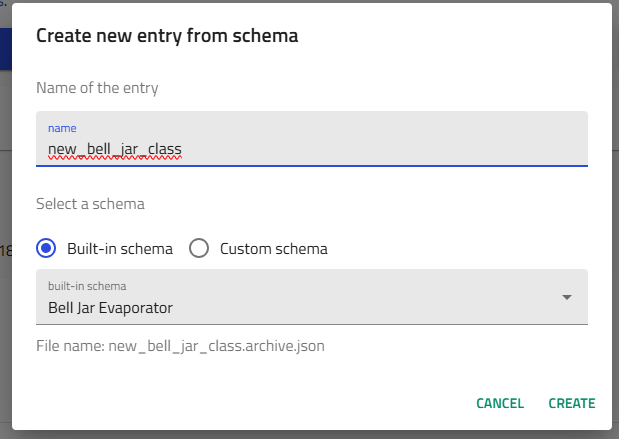The width and height of the screenshot is (619, 439).
Task: Click the 'Name of the entry' label
Action: pyautogui.click(x=97, y=88)
